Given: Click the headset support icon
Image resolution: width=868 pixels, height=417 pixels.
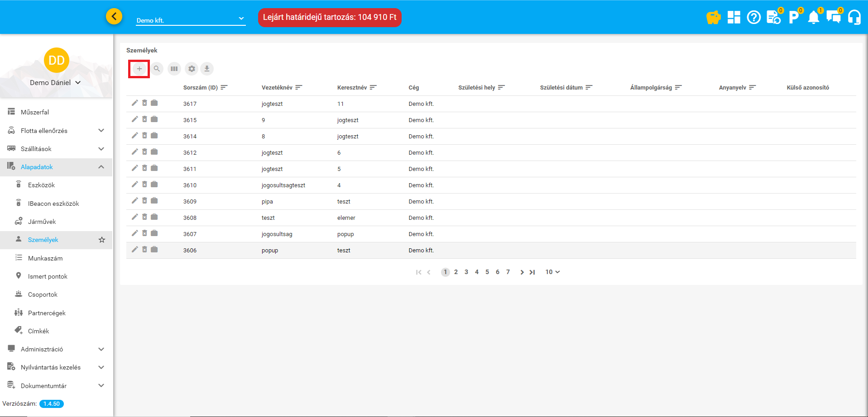Looking at the screenshot, I should pos(854,18).
